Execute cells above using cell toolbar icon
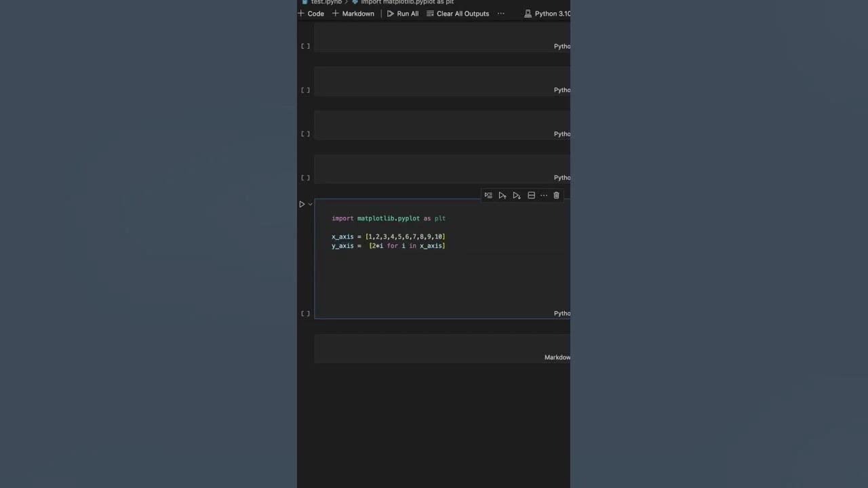This screenshot has height=488, width=868. click(502, 195)
